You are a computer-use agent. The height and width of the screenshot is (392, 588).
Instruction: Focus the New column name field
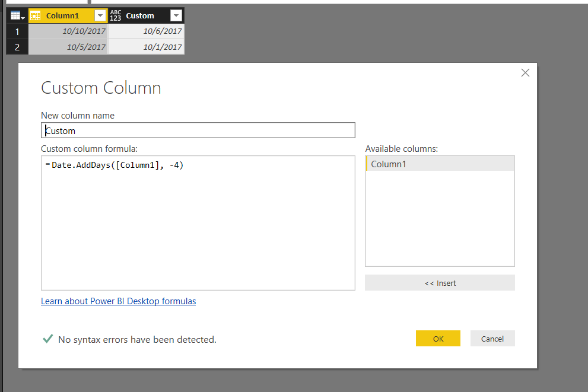tap(198, 130)
